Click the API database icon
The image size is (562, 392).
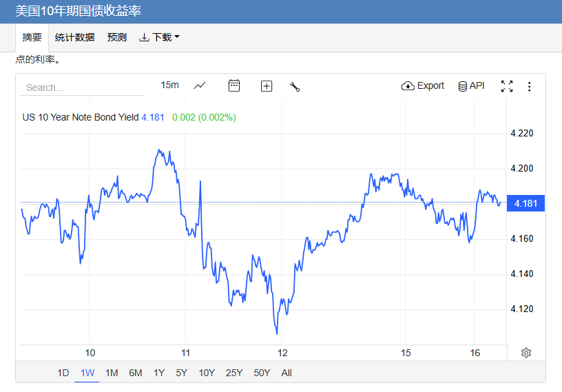(x=471, y=85)
